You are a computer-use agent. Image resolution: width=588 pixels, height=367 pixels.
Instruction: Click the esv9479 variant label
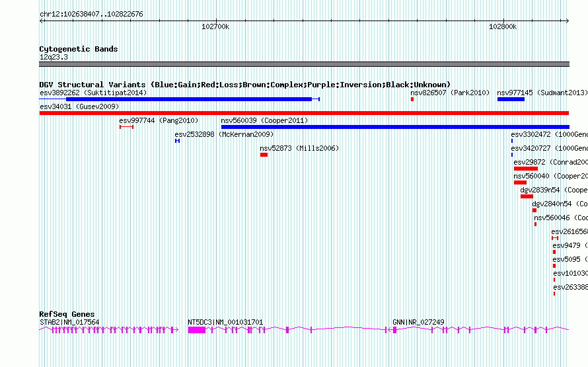coord(570,245)
